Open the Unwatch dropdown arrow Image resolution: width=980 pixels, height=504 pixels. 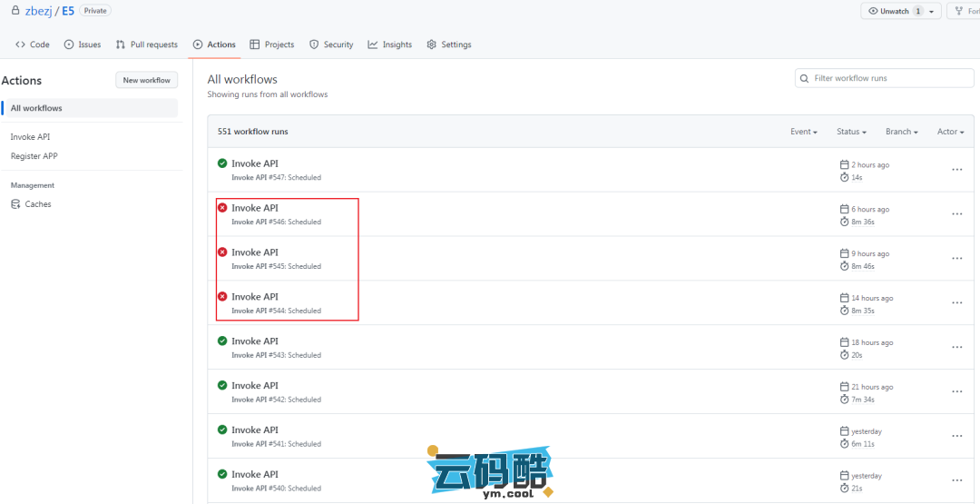[x=932, y=12]
